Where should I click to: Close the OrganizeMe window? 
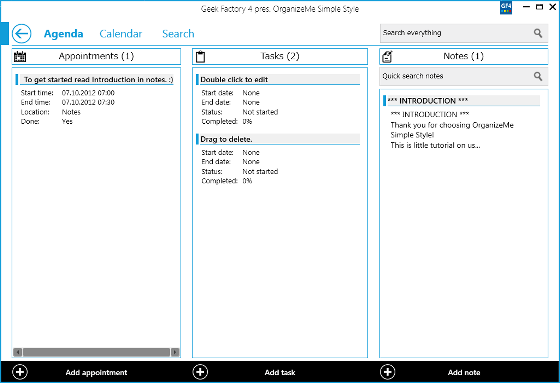(552, 7)
